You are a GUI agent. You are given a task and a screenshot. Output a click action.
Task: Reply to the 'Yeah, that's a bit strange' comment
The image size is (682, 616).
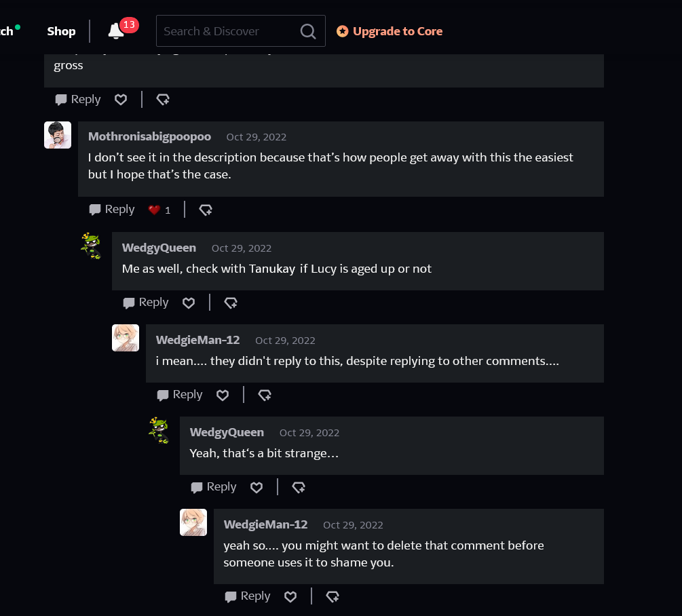(214, 487)
